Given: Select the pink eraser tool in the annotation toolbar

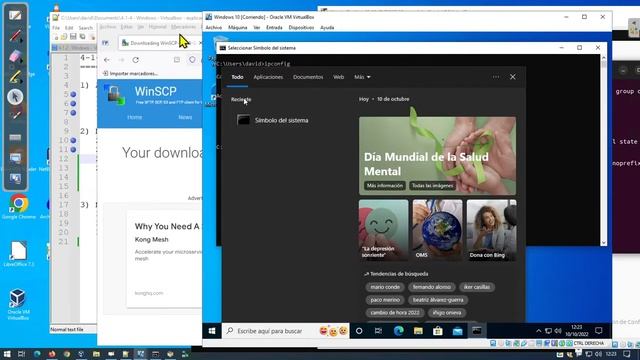Looking at the screenshot, I should pos(15,56).
